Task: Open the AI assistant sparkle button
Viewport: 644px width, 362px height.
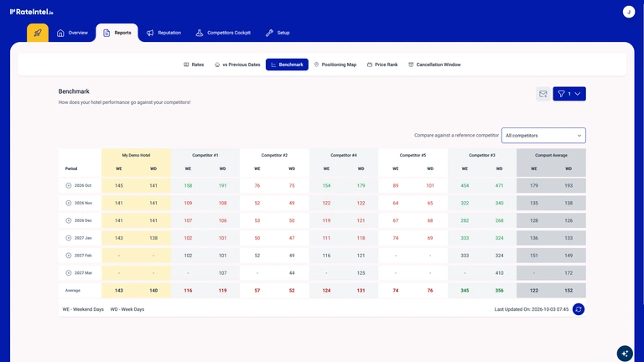Action: 625,354
